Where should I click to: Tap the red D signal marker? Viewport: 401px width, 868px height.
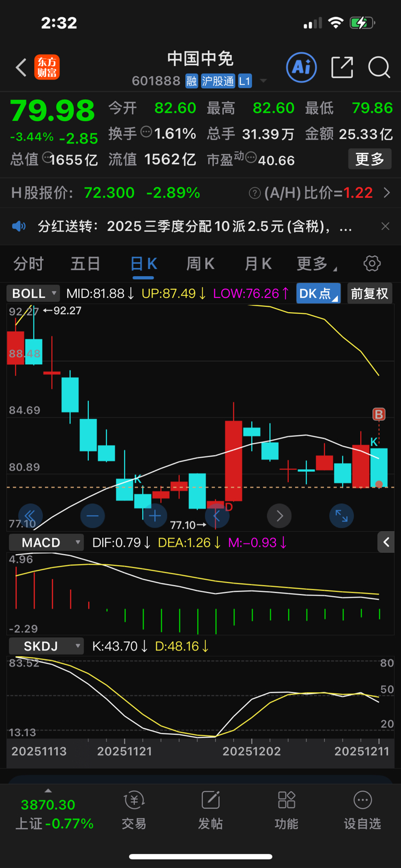[229, 507]
